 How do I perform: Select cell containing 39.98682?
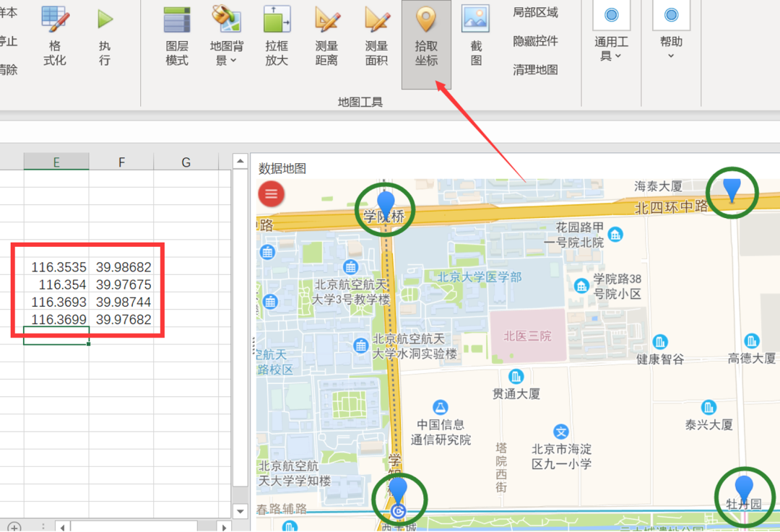[121, 267]
